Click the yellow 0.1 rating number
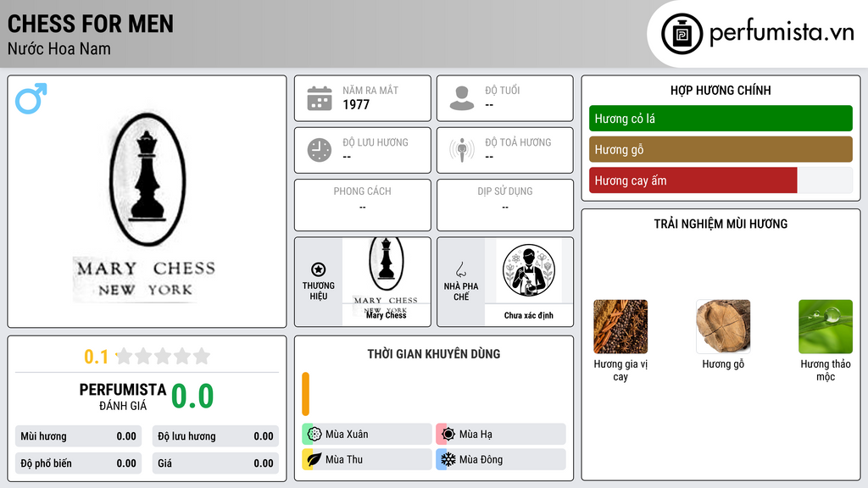The height and width of the screenshot is (488, 868). pos(97,357)
